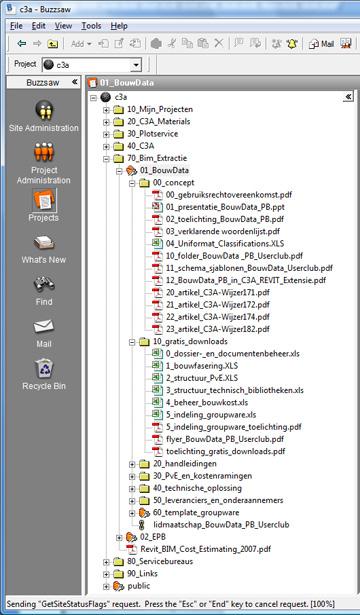Collapse the 10_gratis_downloads folder
Image resolution: width=360 pixels, height=615 pixels.
(x=132, y=342)
